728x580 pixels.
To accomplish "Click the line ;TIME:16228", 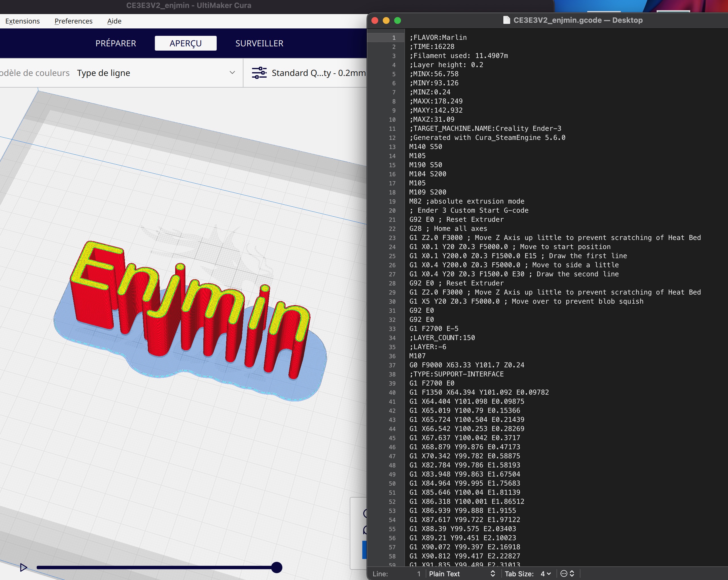I will (x=432, y=47).
